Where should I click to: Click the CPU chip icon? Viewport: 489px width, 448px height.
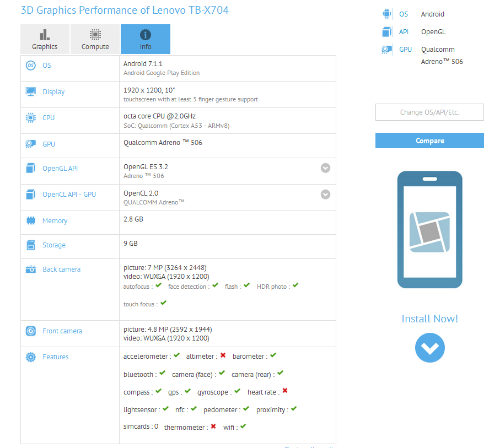coord(30,118)
